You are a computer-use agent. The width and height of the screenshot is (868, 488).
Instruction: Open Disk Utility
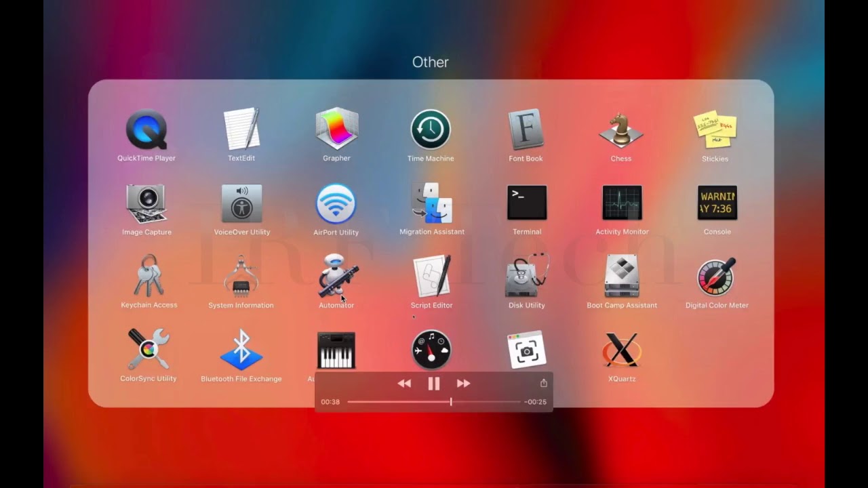526,276
